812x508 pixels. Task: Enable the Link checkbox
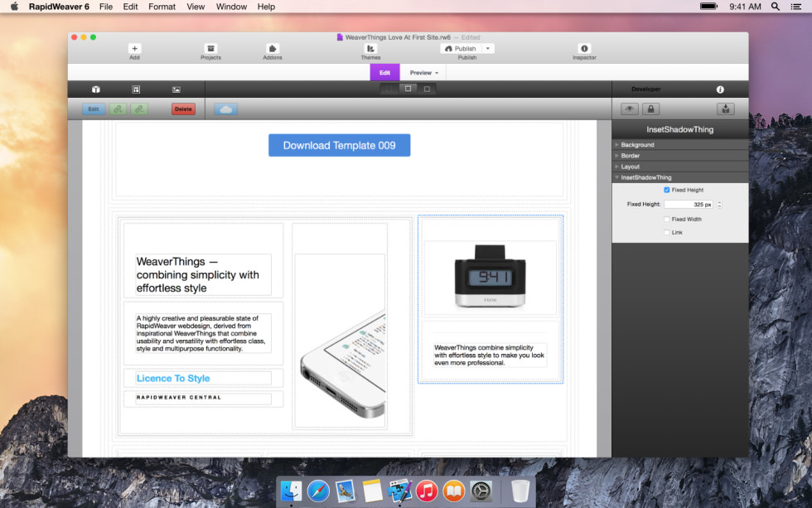(x=667, y=233)
